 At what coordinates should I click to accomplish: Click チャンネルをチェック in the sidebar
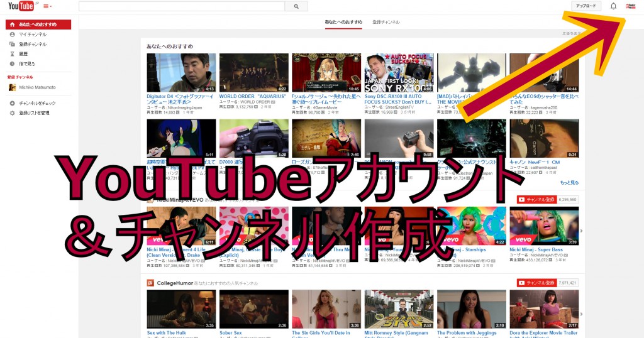pos(37,103)
